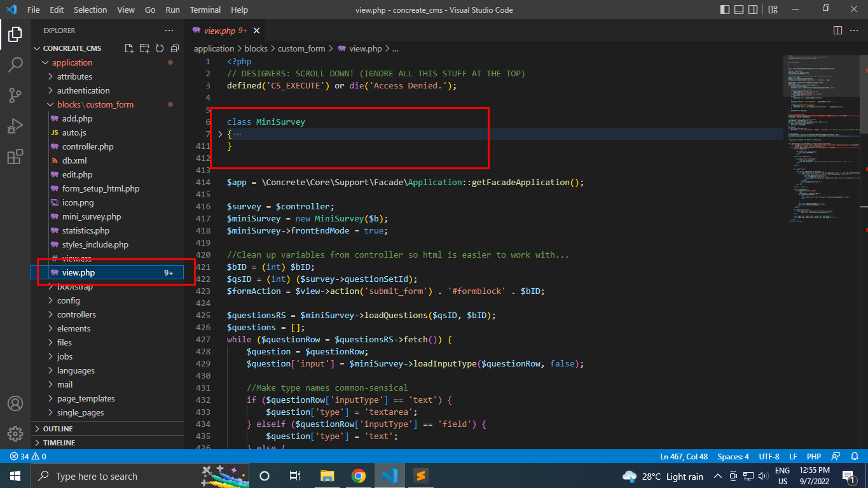Open Google Chrome from the taskbar
Screen dimensions: 868x488
[x=359, y=476]
